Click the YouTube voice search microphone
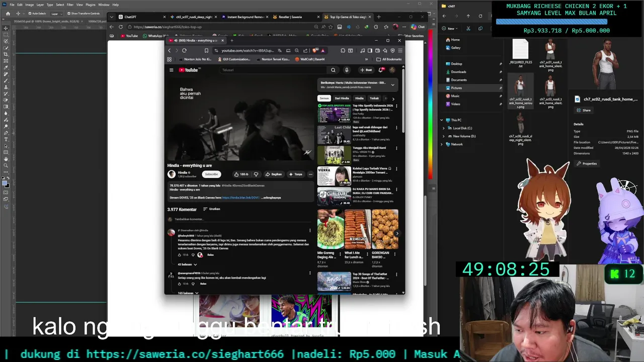 tap(346, 70)
